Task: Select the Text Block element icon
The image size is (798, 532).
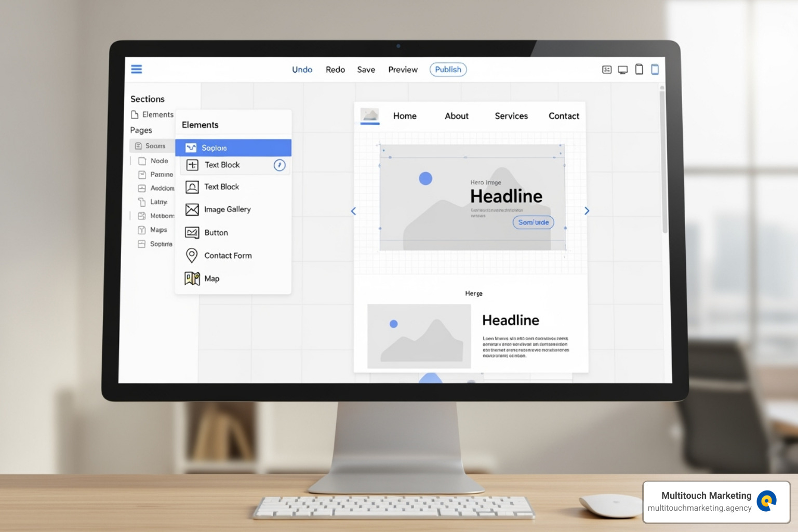Action: (192, 187)
